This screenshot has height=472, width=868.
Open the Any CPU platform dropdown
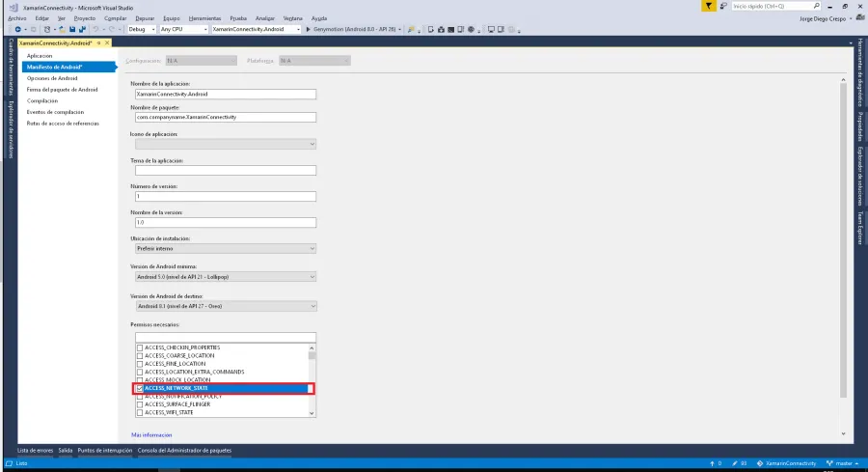[x=183, y=29]
